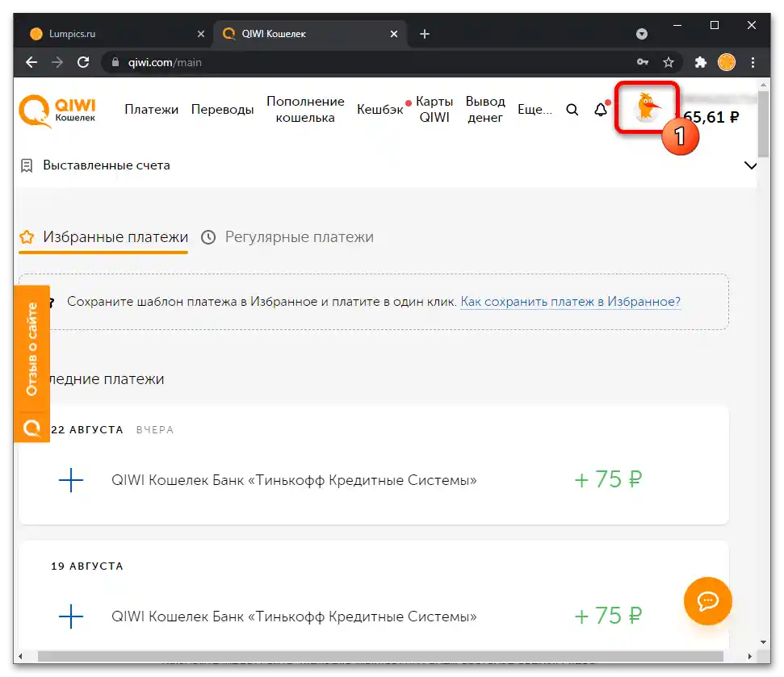Click the padlock site info icon
Viewport: 784px width, 677px height.
(115, 62)
